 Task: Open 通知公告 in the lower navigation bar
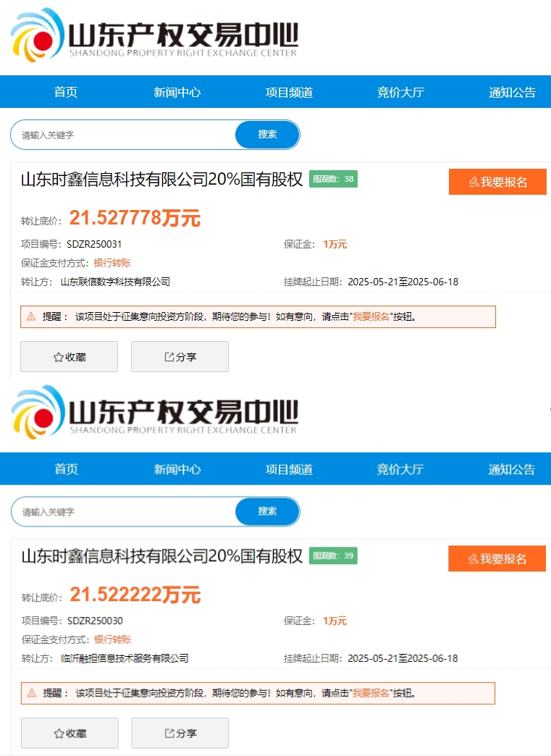coord(511,469)
